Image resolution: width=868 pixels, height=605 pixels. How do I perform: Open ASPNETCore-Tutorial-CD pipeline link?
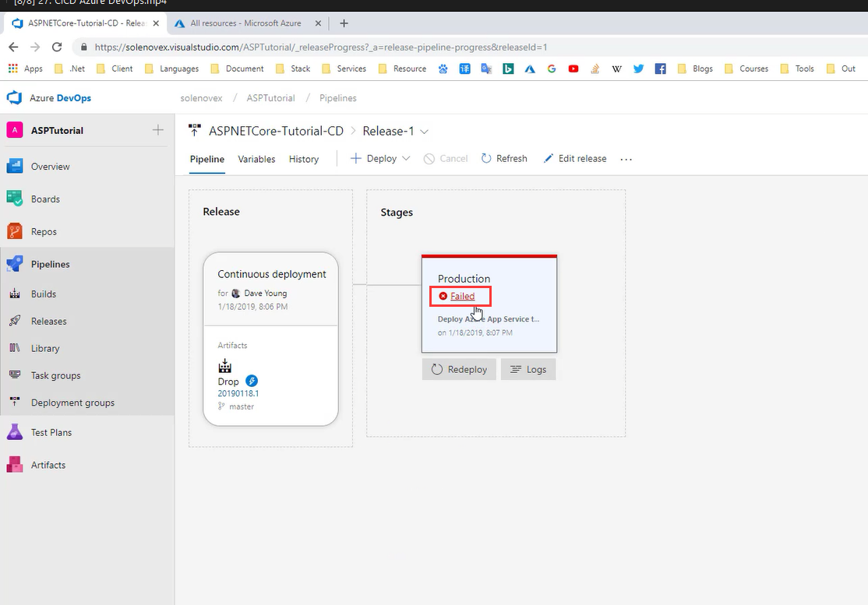(277, 131)
